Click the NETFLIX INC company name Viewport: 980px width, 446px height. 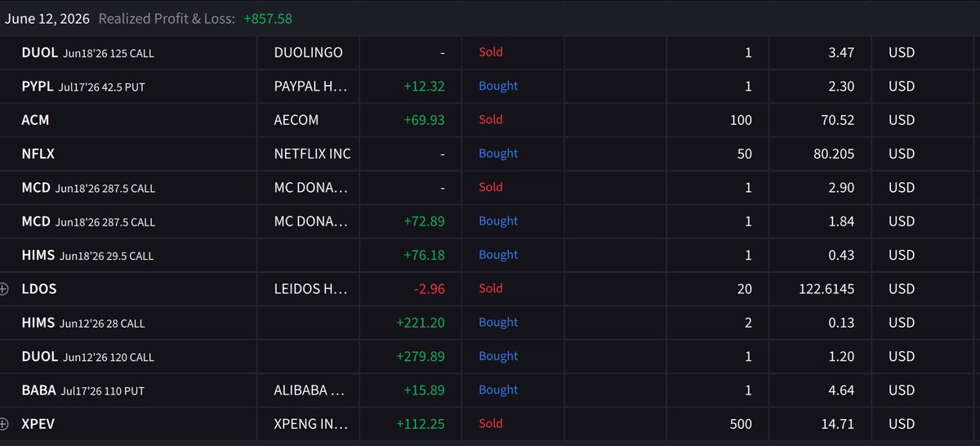click(313, 154)
